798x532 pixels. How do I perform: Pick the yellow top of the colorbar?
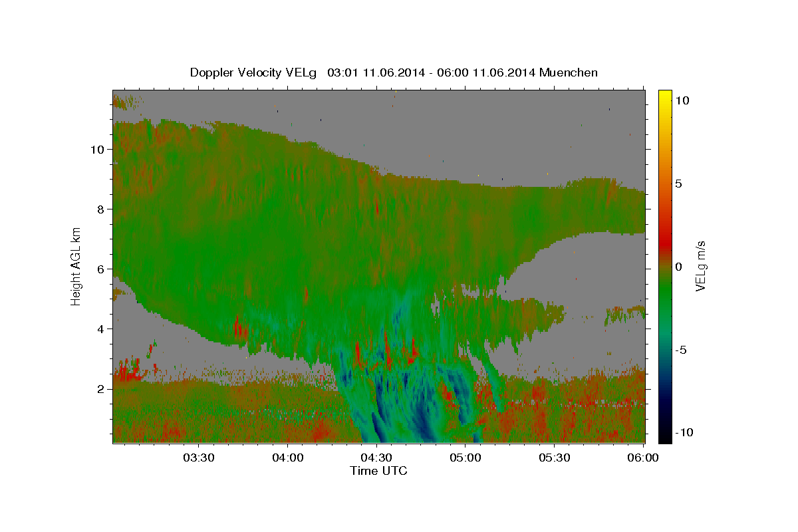coord(665,96)
